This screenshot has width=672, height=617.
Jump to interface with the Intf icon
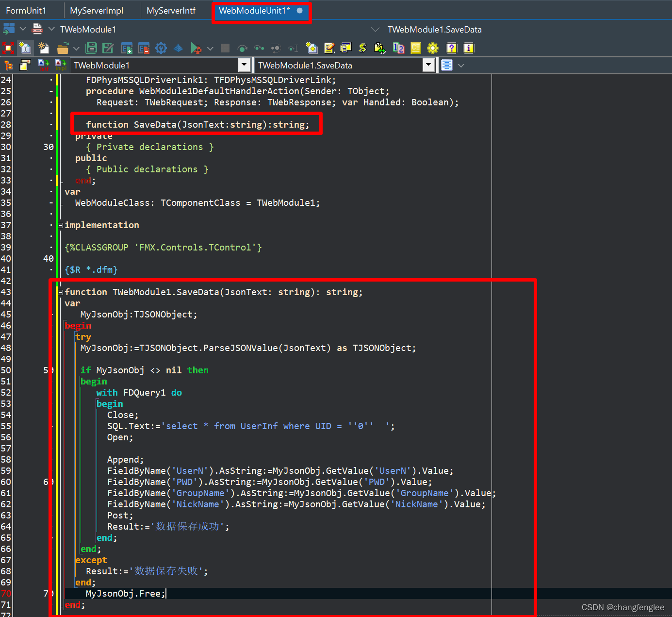(44, 65)
